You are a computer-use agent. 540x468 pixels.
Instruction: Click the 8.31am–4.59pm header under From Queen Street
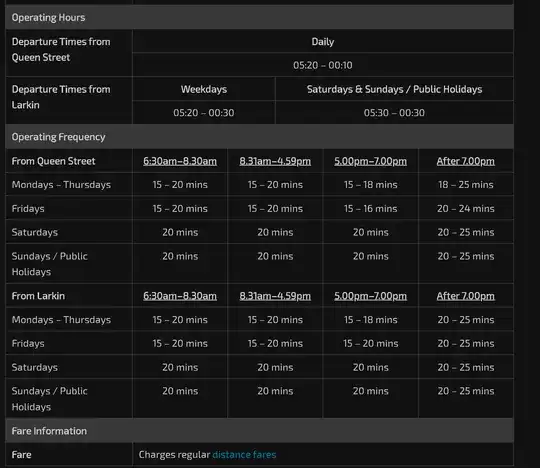275,161
